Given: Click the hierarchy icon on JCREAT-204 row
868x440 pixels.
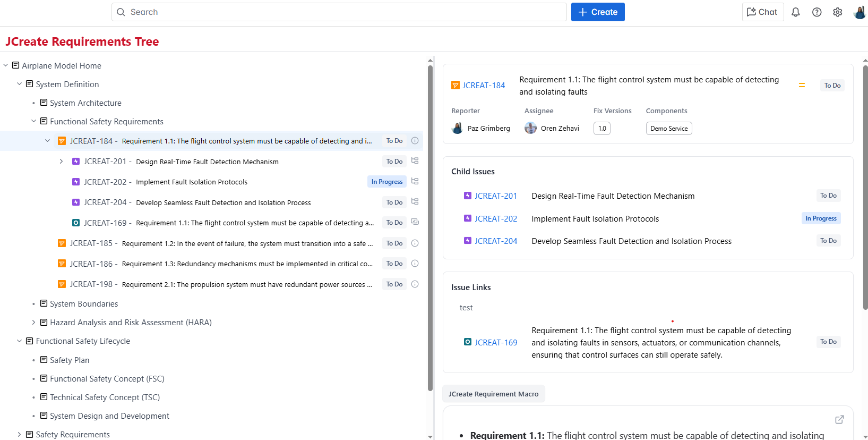Looking at the screenshot, I should 415,202.
